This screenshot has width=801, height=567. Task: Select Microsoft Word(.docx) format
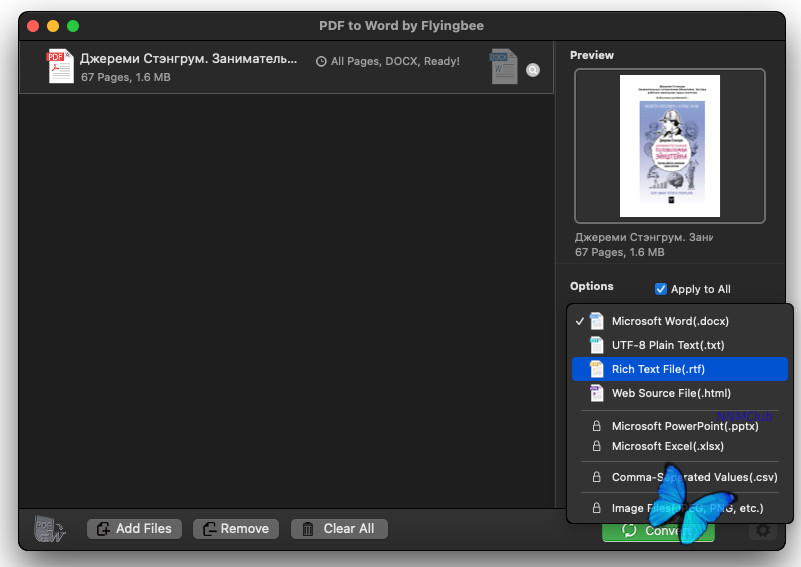(x=680, y=321)
